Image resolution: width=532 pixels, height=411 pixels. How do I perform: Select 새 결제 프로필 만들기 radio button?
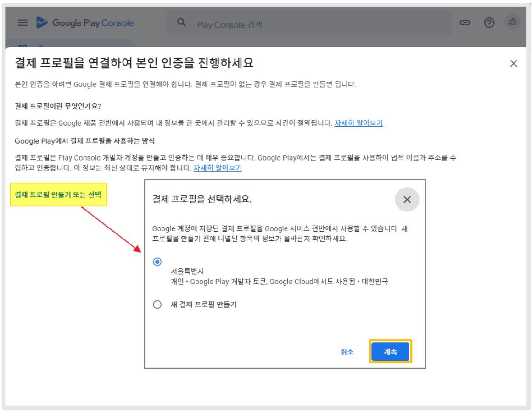coord(157,305)
